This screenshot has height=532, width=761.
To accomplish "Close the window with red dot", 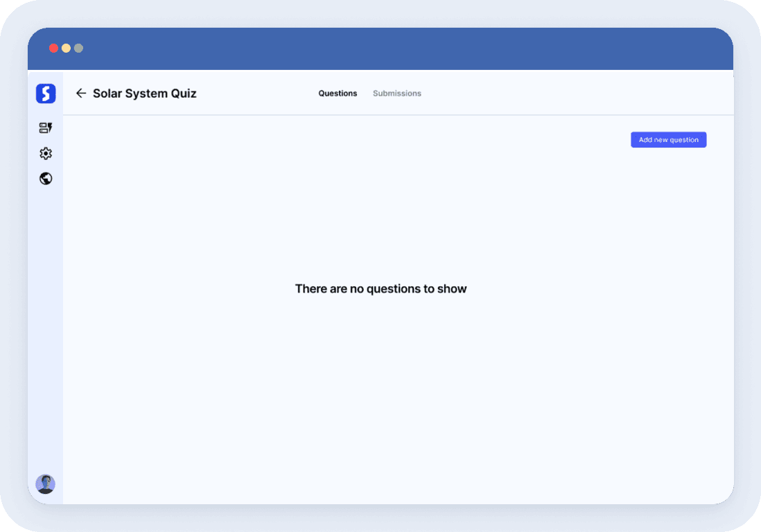I will click(53, 48).
